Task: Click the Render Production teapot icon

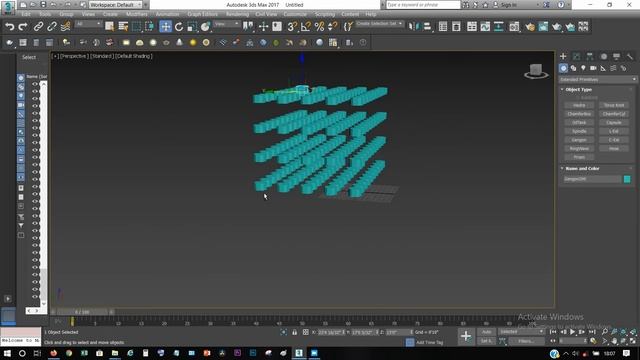Action: tap(557, 27)
